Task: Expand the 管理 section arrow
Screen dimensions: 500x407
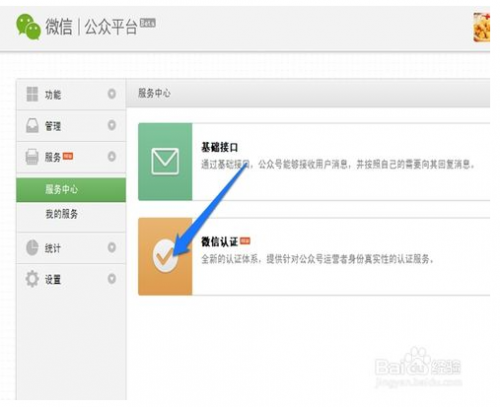Action: click(x=112, y=125)
